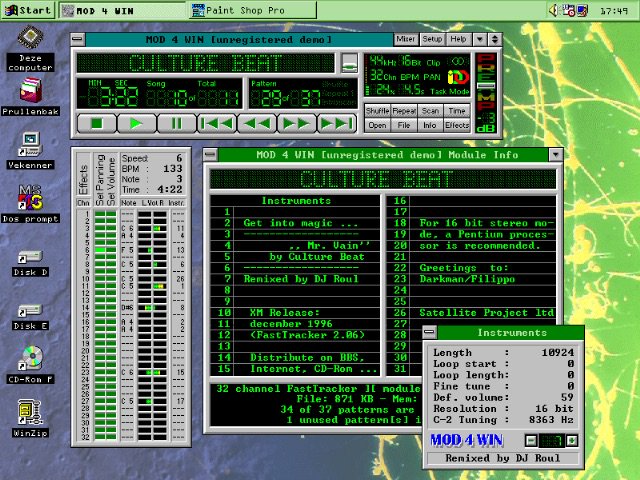Click the channel 11 L Vol R level meter
The image size is (640, 480).
coord(152,286)
